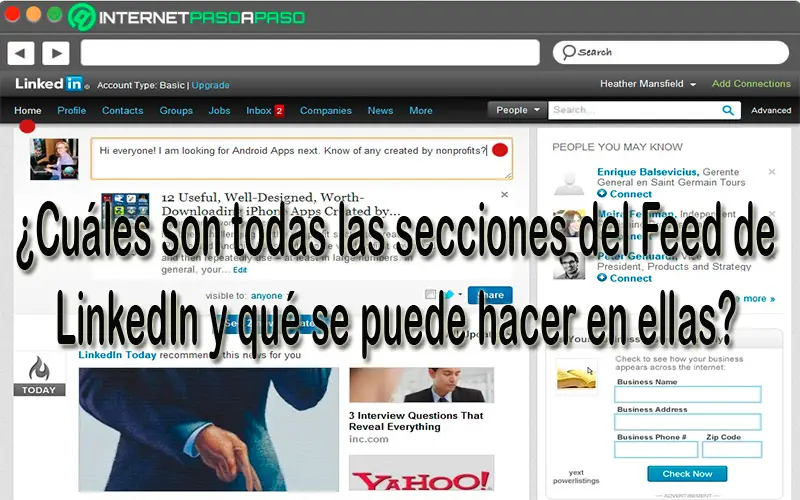Image resolution: width=800 pixels, height=500 pixels.
Task: Click the user profile photo thumbnail
Action: (54, 159)
